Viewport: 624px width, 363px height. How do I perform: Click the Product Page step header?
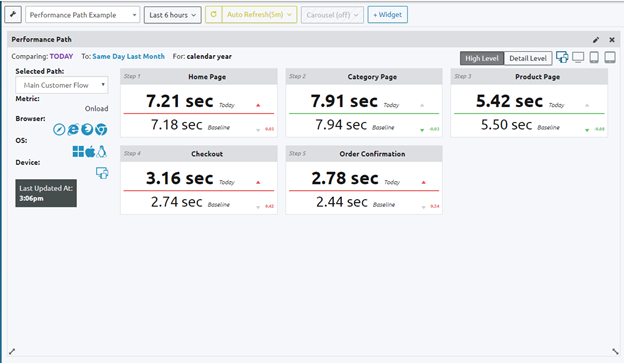529,76
